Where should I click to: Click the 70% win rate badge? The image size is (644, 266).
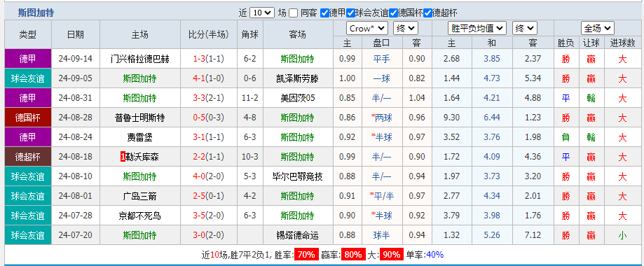[x=306, y=255]
